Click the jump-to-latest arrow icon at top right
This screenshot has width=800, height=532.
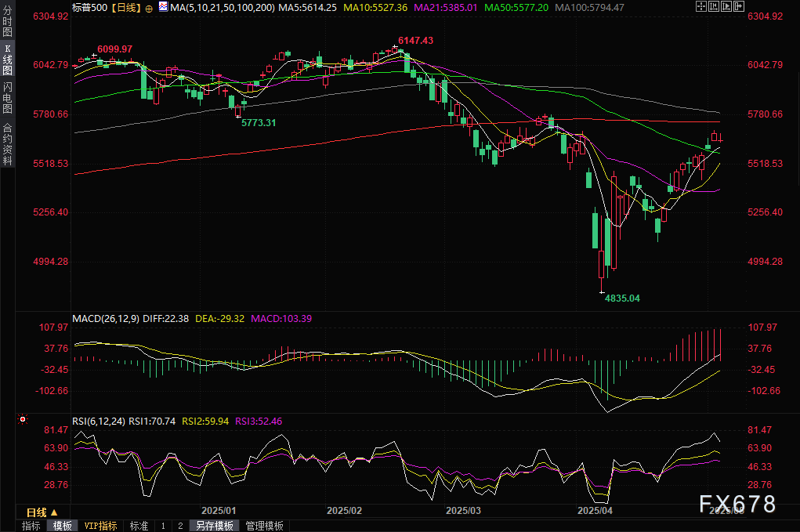[x=737, y=6]
